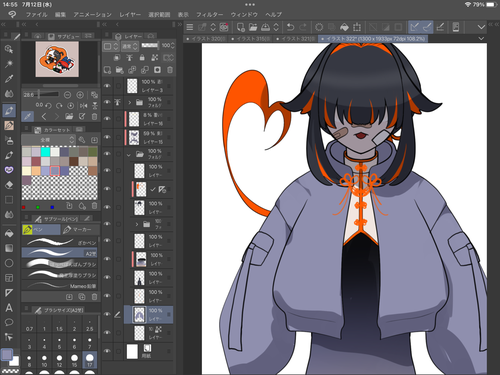Choose the Mameo鉛筆 brush
500x375 pixels.
pos(60,286)
